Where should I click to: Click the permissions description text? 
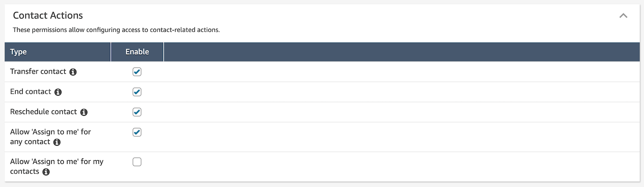click(116, 30)
